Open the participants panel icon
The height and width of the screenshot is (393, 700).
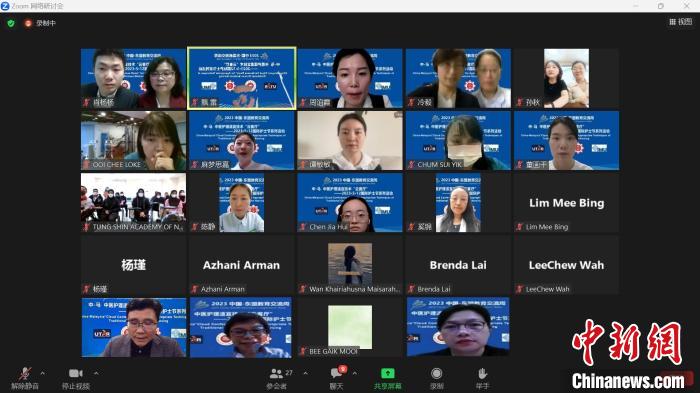276,373
